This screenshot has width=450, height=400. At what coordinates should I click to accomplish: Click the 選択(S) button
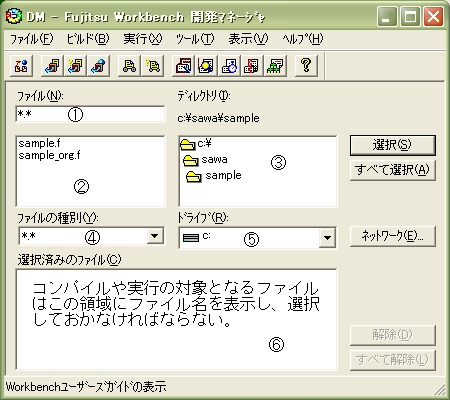tap(393, 145)
